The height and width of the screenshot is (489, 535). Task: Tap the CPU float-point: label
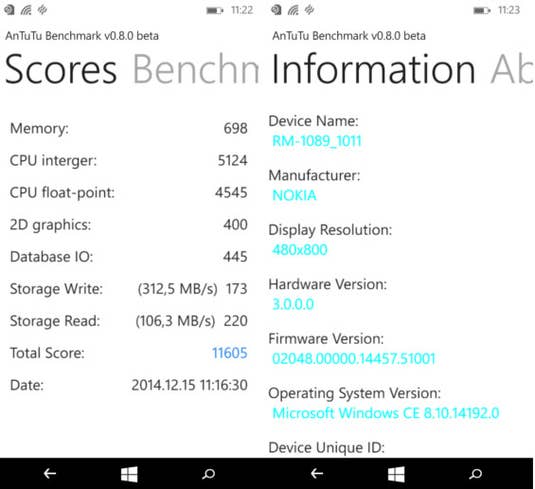[62, 193]
